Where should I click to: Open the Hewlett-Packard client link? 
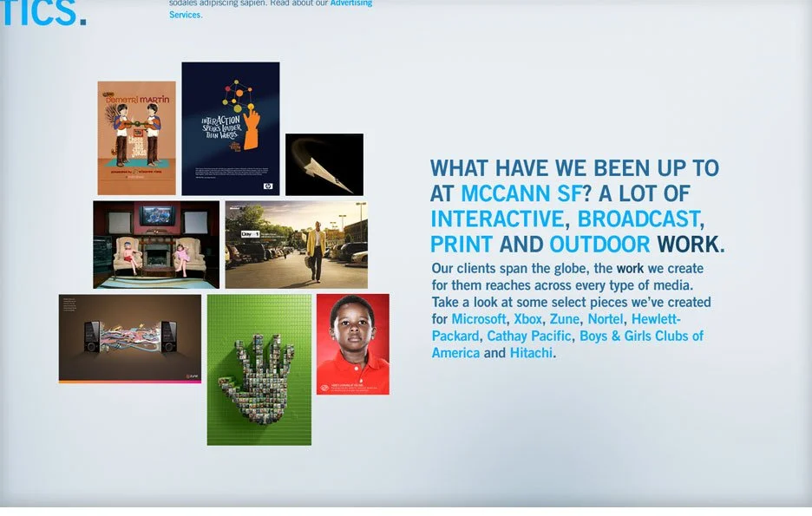656,319
